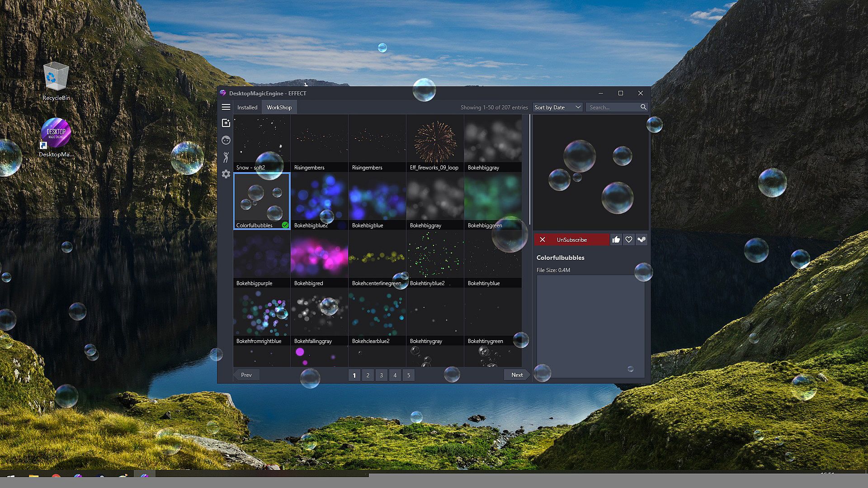The image size is (868, 488).
Task: Favorite with the heart icon
Action: point(628,239)
